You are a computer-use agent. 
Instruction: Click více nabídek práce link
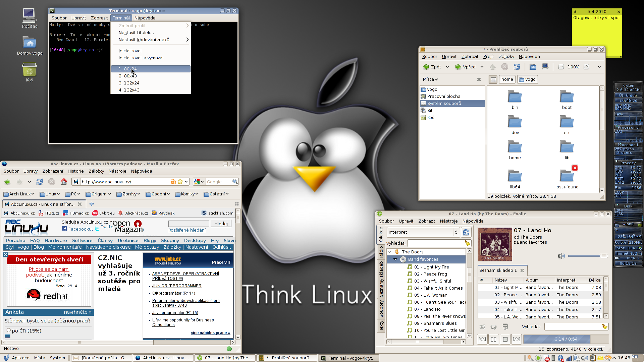pos(210,333)
